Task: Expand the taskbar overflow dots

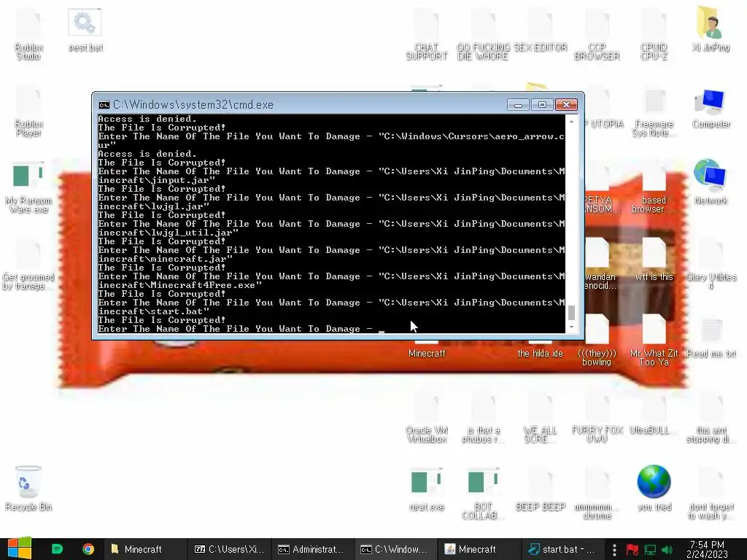Action: coord(614,550)
